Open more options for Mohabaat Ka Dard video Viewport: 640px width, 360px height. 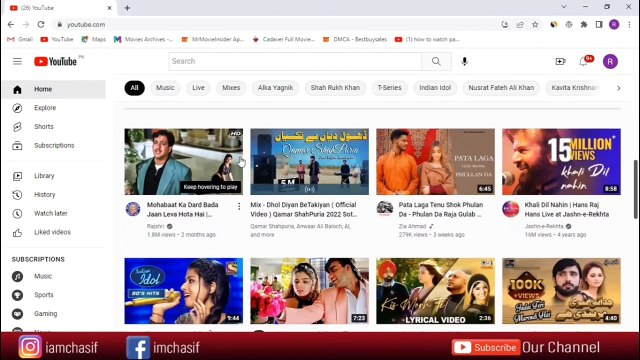coord(239,207)
